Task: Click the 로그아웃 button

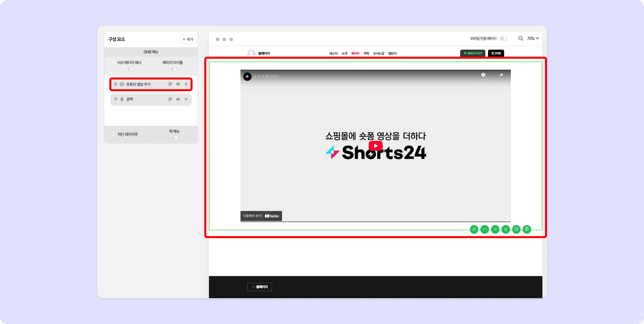Action: [x=496, y=53]
